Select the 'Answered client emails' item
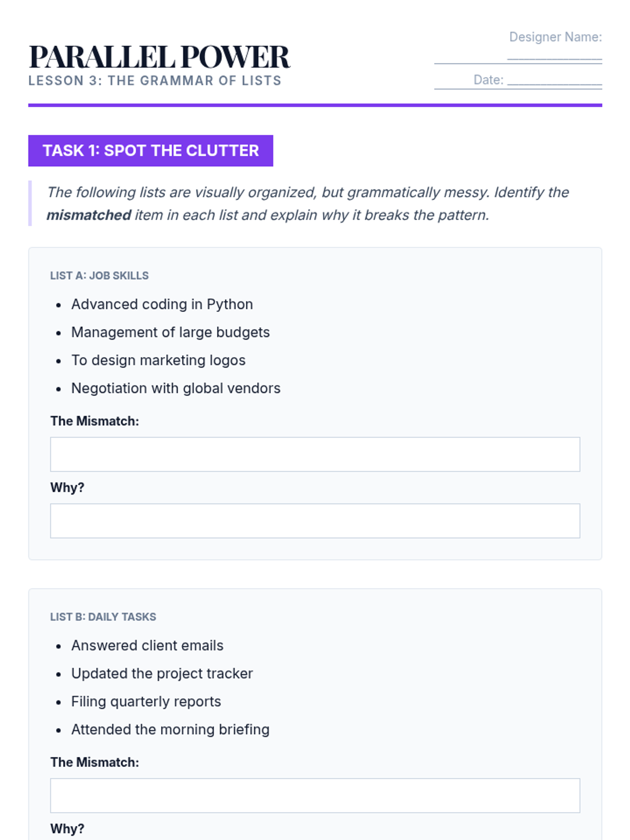Viewport: 630px width, 840px height. [148, 646]
